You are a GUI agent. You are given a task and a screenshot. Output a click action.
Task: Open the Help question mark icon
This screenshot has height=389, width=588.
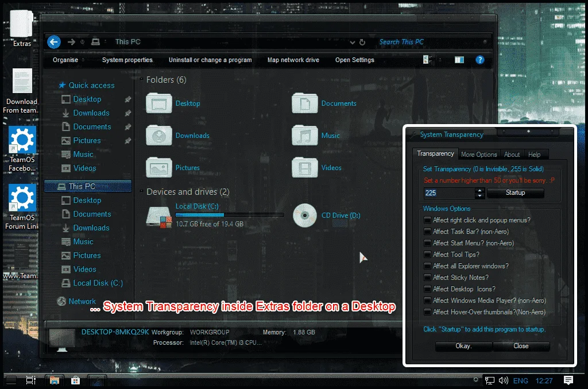click(x=479, y=60)
